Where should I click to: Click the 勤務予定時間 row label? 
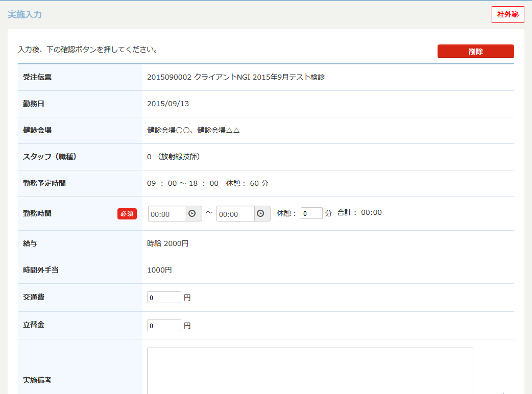pyautogui.click(x=44, y=183)
